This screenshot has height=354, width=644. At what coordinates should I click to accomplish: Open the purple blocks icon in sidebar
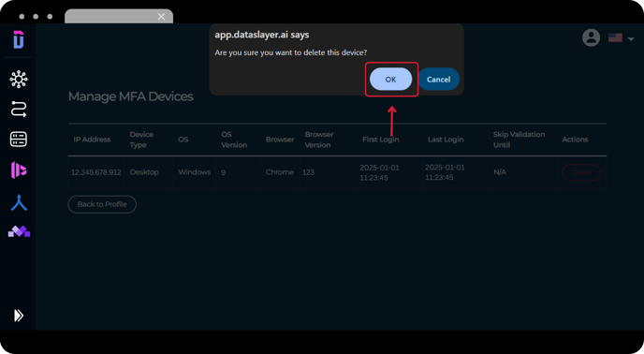pos(19,231)
